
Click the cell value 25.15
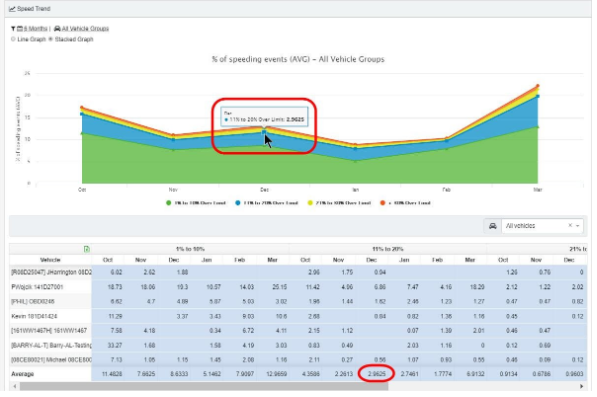279,287
